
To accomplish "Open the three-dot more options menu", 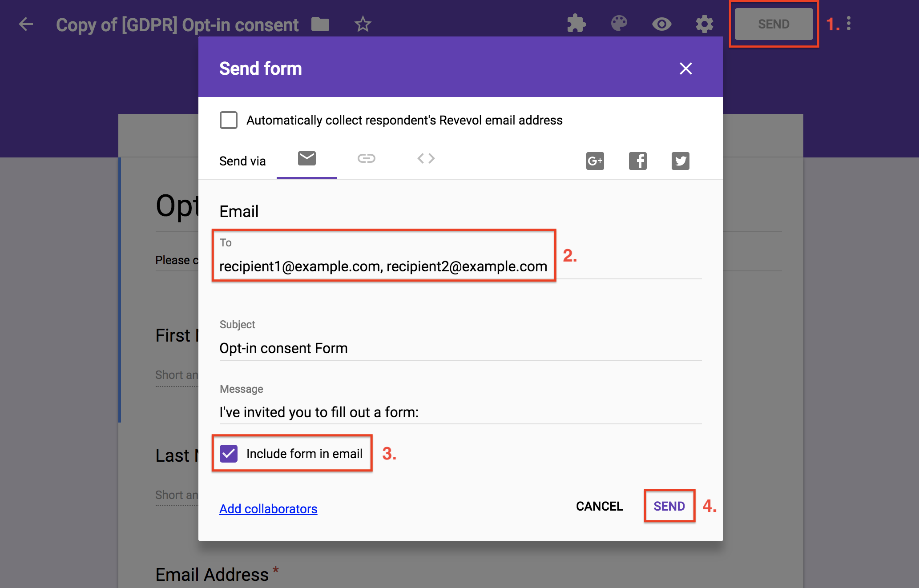I will click(849, 24).
